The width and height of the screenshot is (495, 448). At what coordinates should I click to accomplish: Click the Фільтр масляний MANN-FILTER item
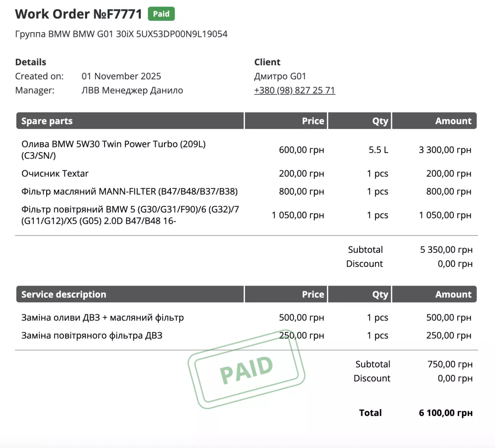coord(129,192)
